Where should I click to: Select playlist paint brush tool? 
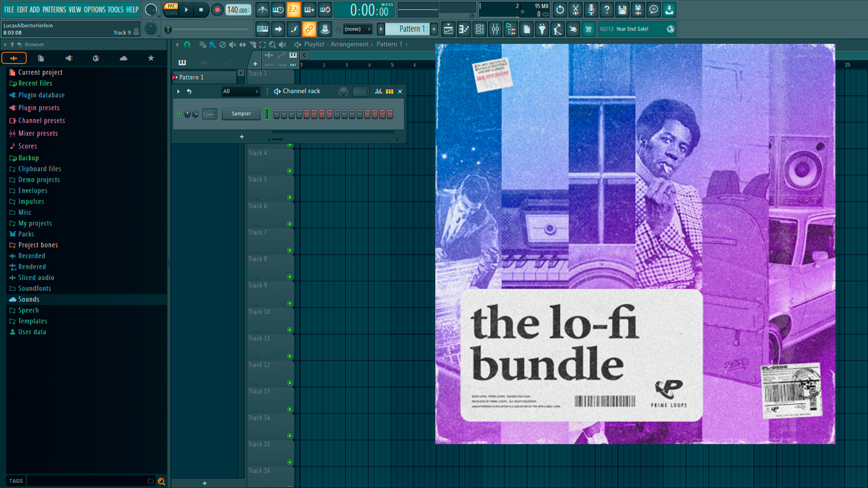point(212,44)
